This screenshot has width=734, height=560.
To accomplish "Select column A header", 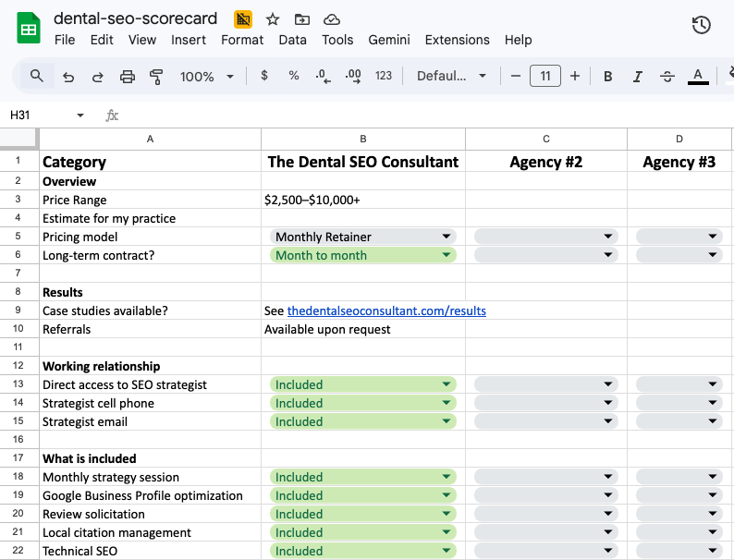I will [150, 139].
